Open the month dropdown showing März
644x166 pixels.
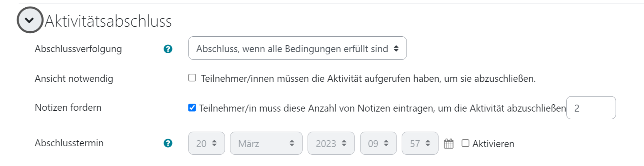[266, 143]
